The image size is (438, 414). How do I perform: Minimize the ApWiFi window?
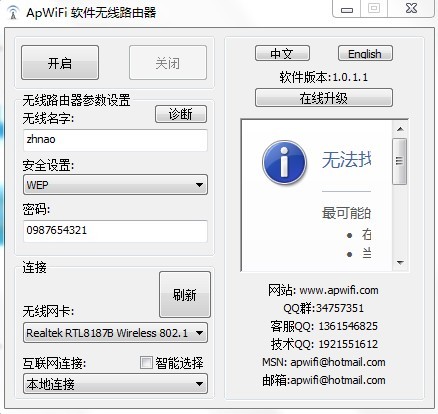click(x=347, y=9)
